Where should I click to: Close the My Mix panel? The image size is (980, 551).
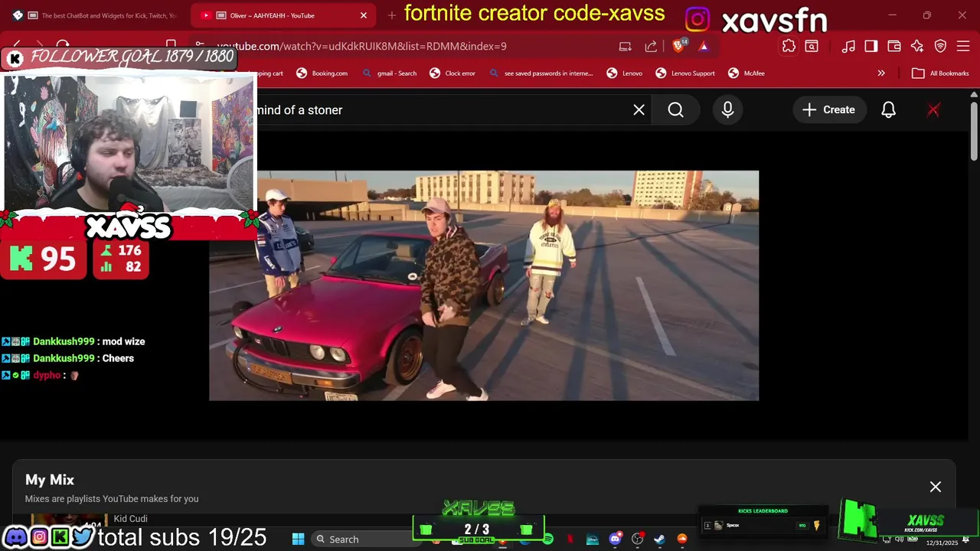click(936, 487)
